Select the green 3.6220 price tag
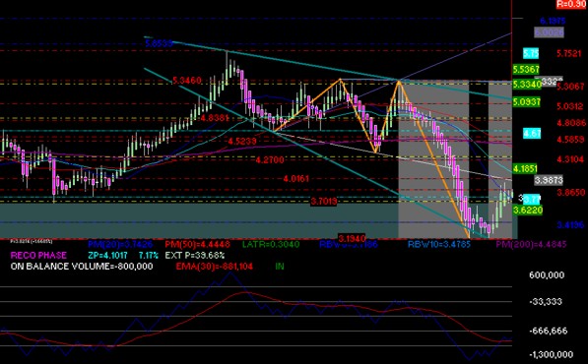The width and height of the screenshot is (588, 364). click(527, 211)
